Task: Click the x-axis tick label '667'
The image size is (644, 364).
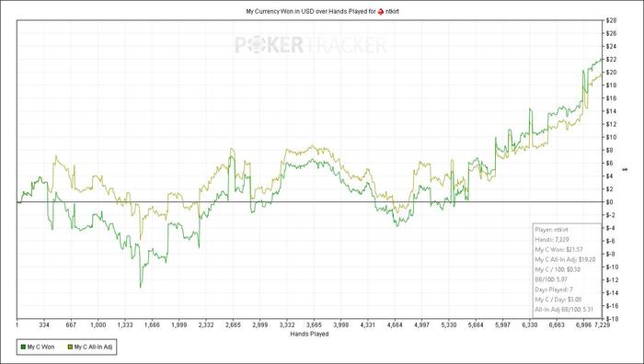Action: [x=71, y=325]
